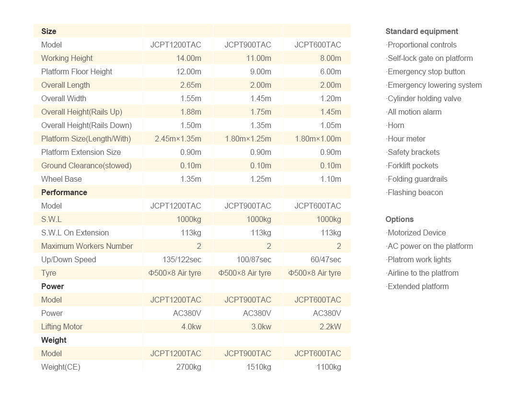Click the 2.65m overall length value
This screenshot has width=532, height=396.
[x=191, y=85]
